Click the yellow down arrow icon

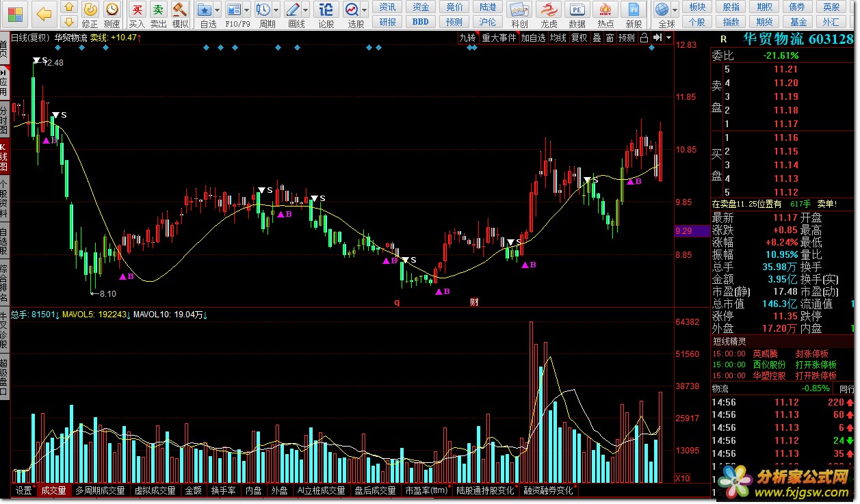(69, 21)
